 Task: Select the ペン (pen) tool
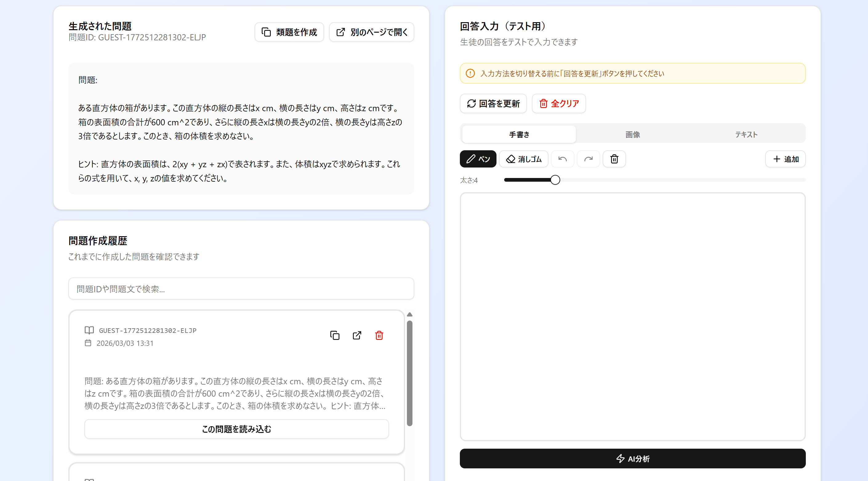pos(477,159)
